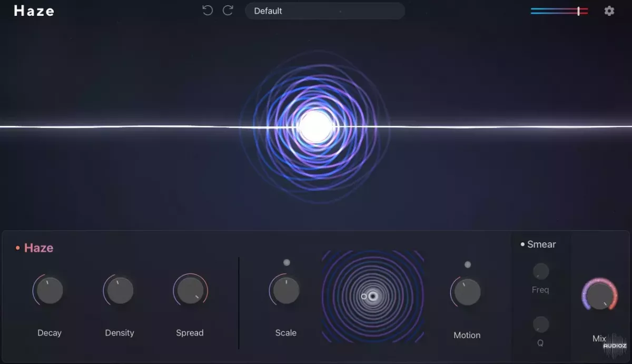Viewport: 632px width, 364px height.
Task: Click the XY pad center puck
Action: coord(373,297)
